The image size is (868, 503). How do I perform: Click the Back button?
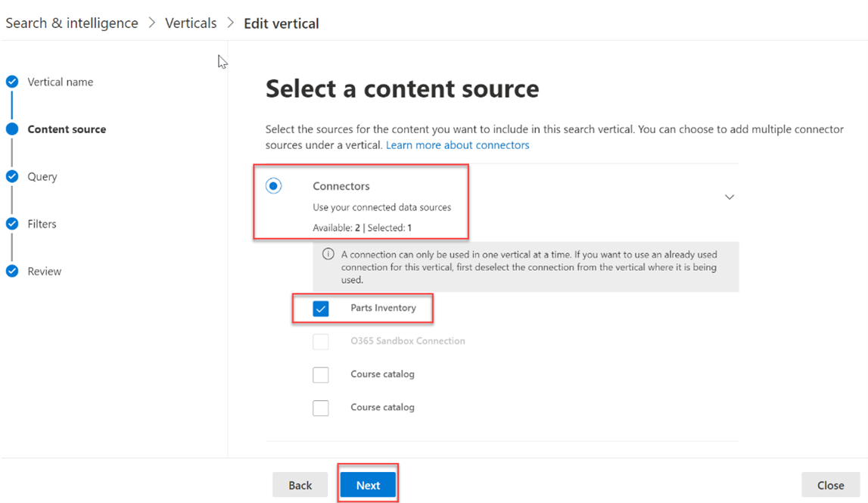[300, 486]
